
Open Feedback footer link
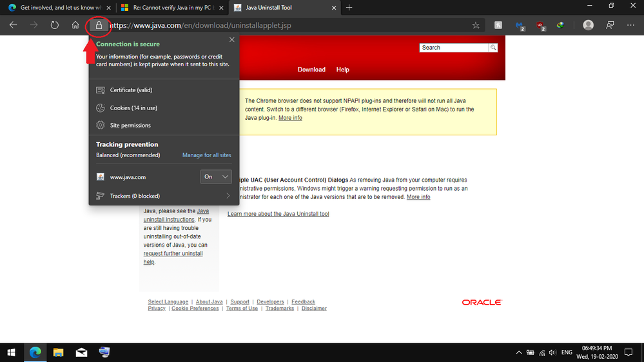[x=303, y=301]
